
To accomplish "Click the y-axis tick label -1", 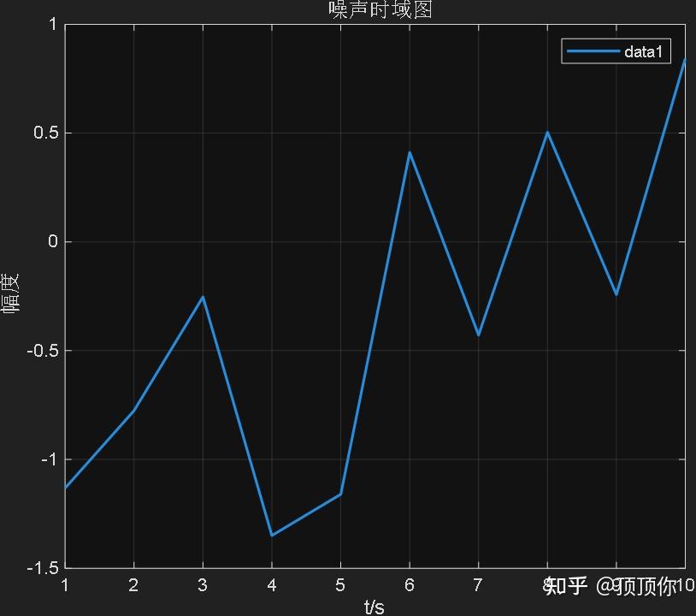I will pos(50,459).
